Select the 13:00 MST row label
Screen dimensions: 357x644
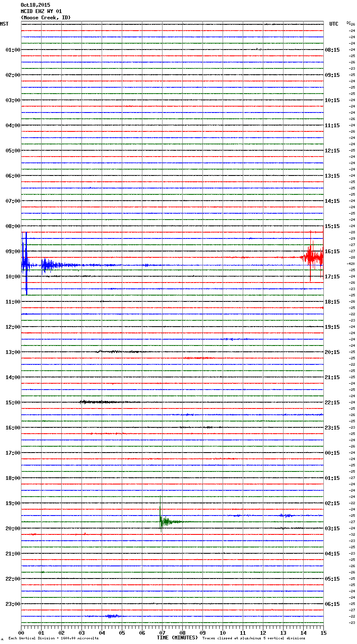click(13, 352)
